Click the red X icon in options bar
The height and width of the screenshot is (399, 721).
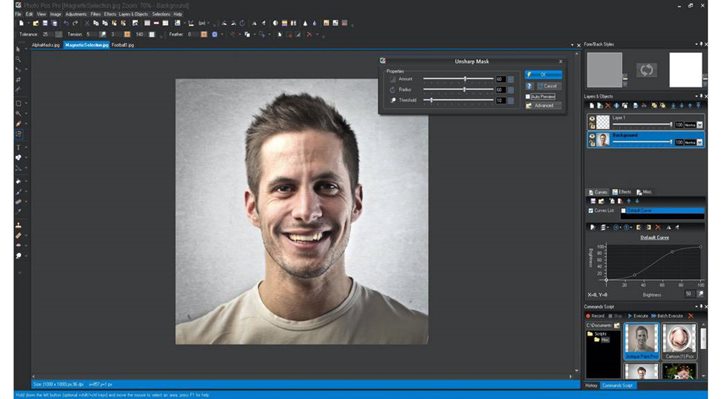coord(309,34)
